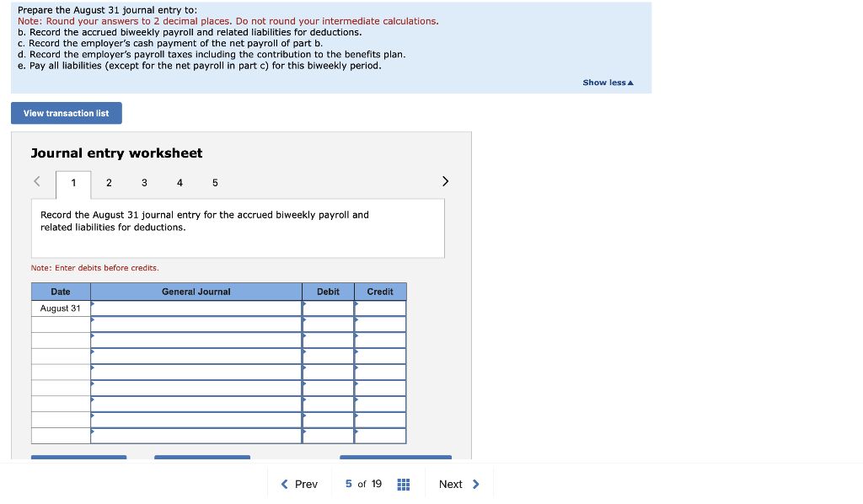Click third row Credit cell
The image size is (863, 504).
tap(380, 340)
